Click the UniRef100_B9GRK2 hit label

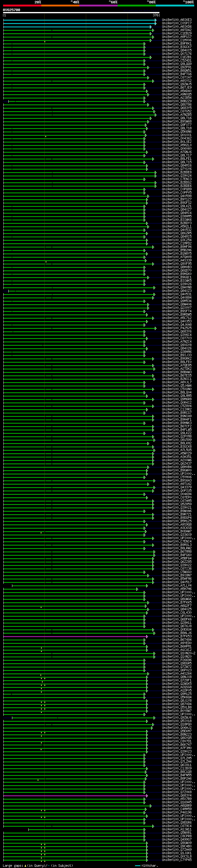pyautogui.click(x=177, y=358)
